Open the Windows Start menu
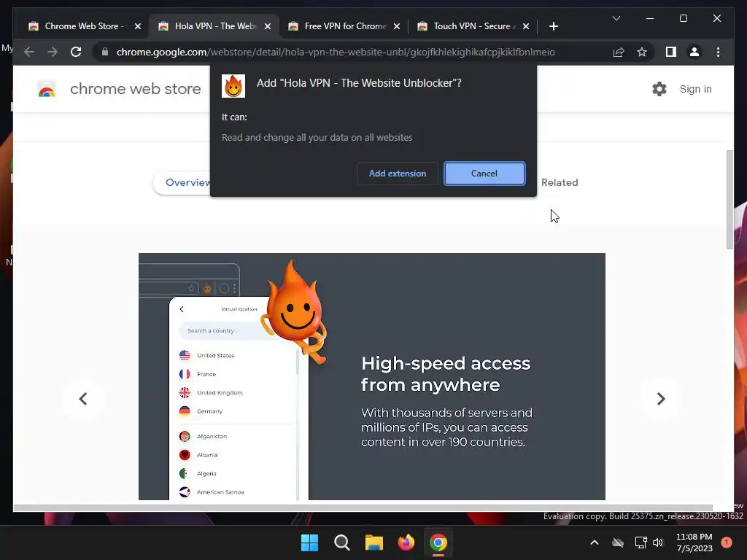The image size is (747, 560). tap(309, 542)
